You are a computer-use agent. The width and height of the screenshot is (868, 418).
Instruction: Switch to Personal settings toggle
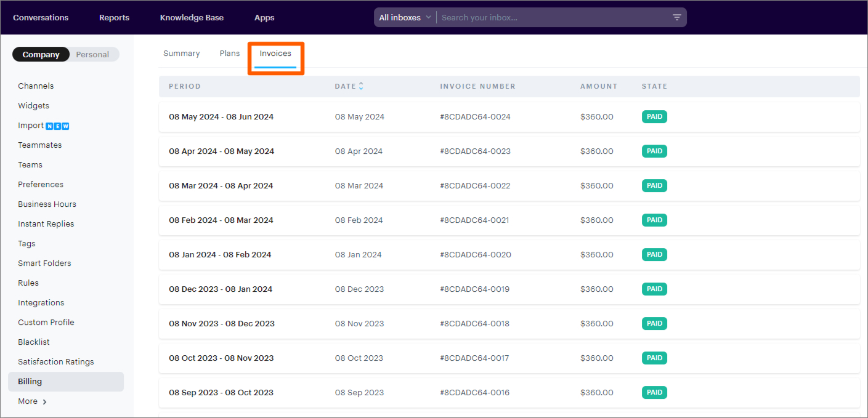pyautogui.click(x=92, y=55)
